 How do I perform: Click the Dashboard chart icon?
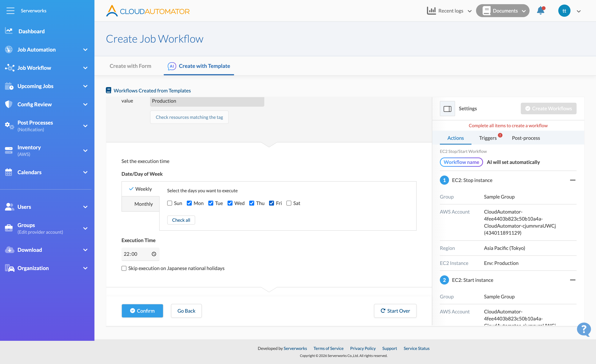[9, 31]
